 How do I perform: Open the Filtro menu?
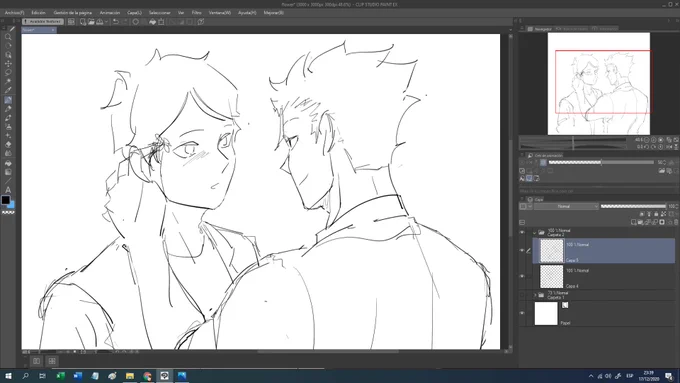(x=196, y=13)
